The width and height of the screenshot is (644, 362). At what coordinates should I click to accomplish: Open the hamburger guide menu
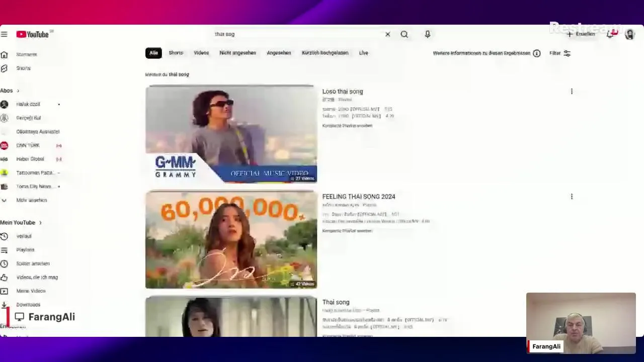pos(4,34)
